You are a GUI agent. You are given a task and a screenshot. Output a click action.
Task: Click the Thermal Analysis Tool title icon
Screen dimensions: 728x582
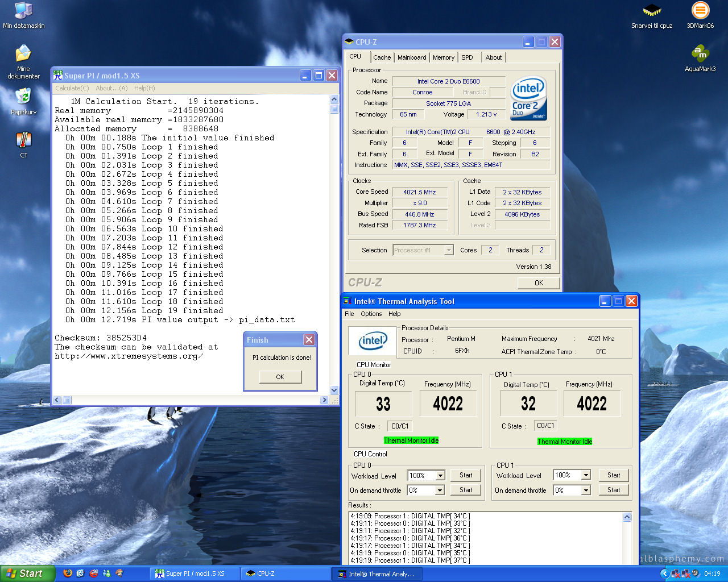pyautogui.click(x=347, y=301)
